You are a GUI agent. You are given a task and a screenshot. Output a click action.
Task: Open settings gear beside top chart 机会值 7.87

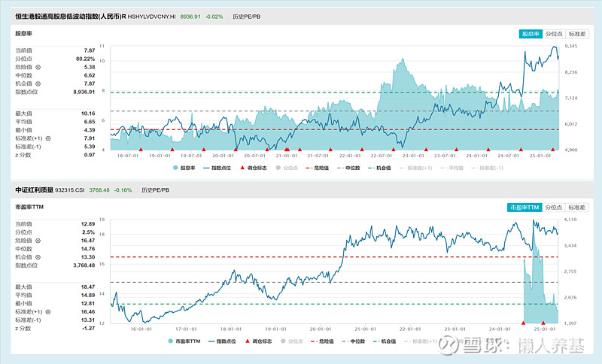coord(38,83)
